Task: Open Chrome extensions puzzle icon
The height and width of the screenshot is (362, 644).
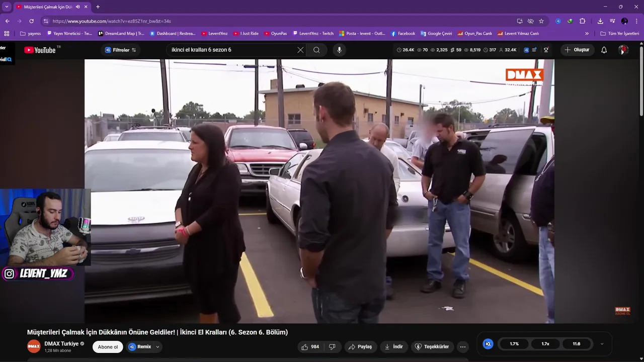Action: tap(582, 21)
